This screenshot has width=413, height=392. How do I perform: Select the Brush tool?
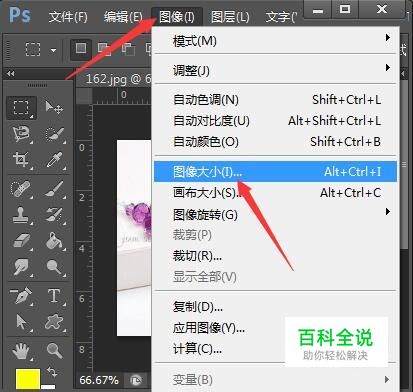click(x=54, y=189)
